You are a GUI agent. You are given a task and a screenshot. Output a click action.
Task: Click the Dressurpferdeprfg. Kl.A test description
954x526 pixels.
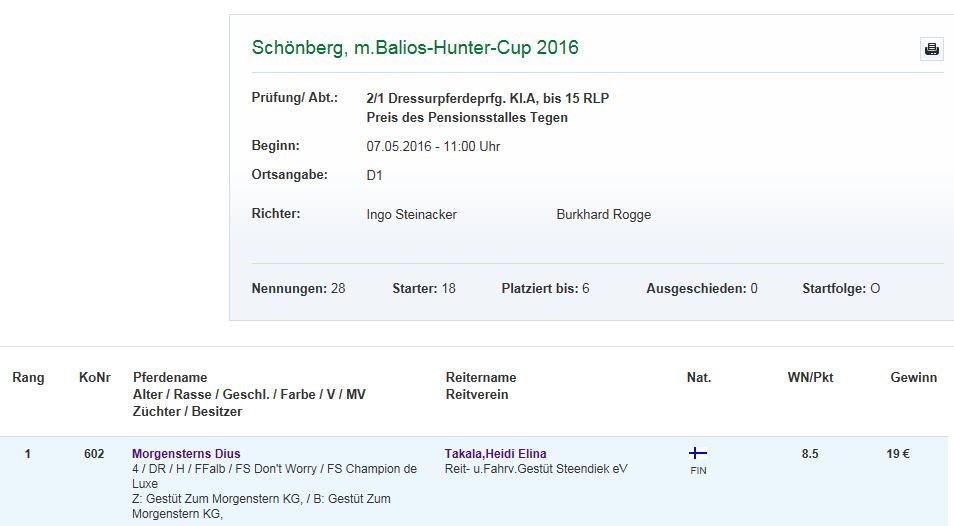pyautogui.click(x=488, y=98)
